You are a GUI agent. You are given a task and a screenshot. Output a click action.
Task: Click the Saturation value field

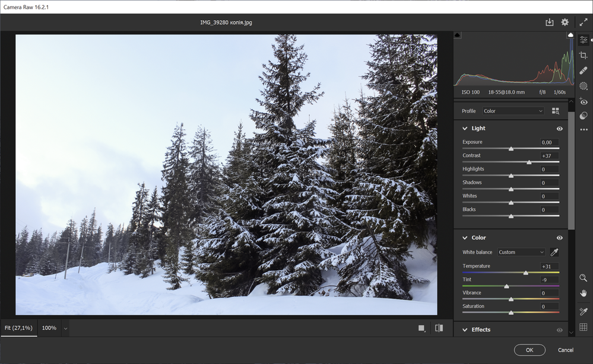coord(550,306)
